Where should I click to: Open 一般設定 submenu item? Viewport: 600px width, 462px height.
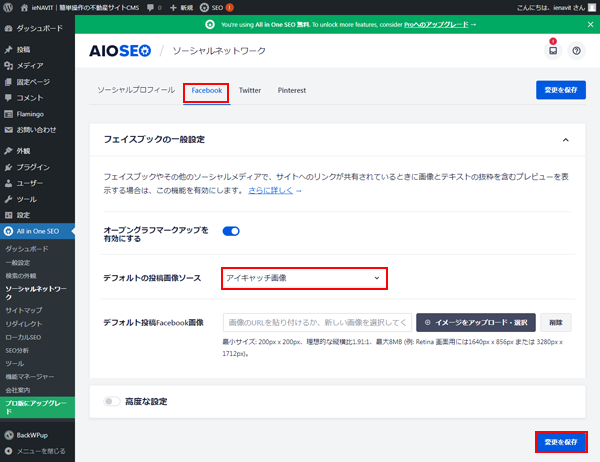point(18,263)
